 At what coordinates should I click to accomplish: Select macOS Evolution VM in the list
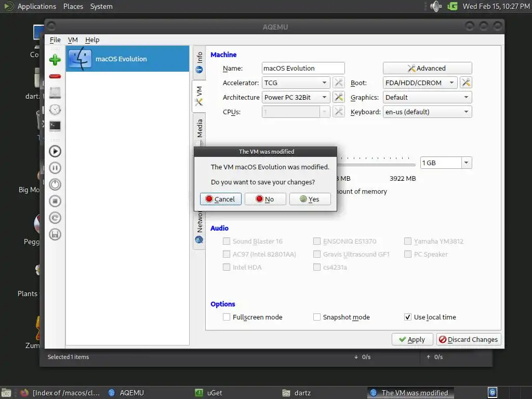[128, 59]
